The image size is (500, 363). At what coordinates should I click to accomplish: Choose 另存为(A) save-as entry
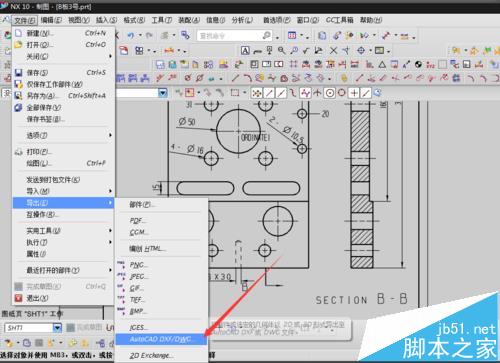63,96
